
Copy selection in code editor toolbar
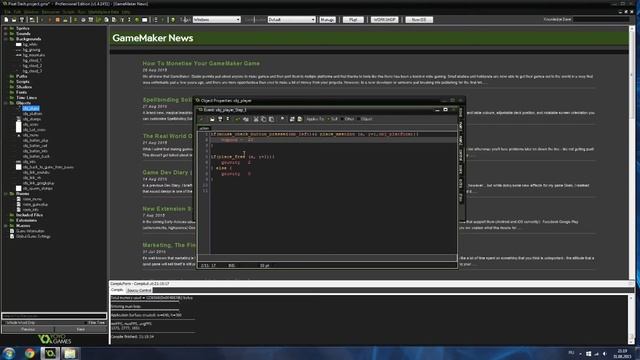pyautogui.click(x=264, y=119)
